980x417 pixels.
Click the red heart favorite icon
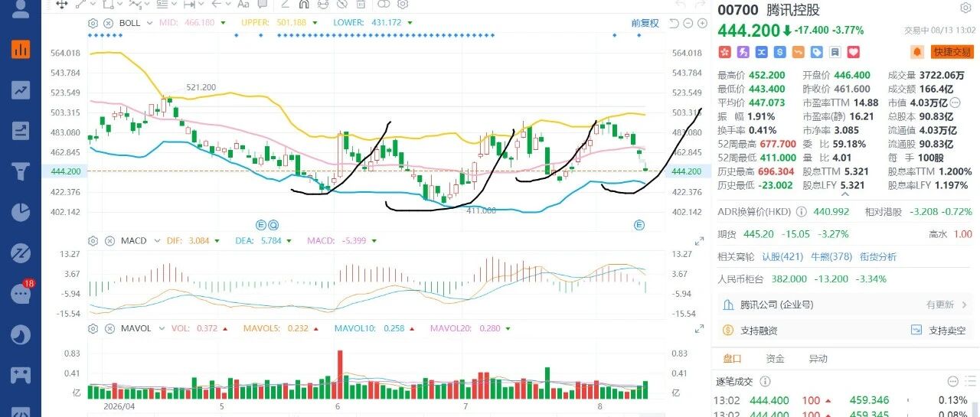[x=854, y=52]
